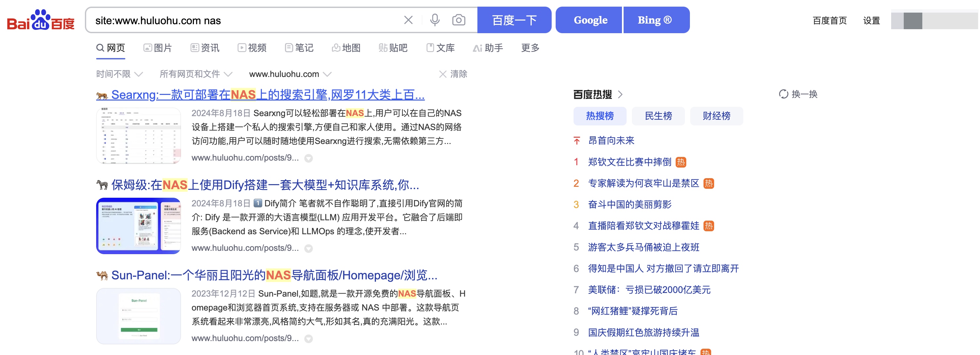Switch to the 地图 tab

(x=346, y=48)
